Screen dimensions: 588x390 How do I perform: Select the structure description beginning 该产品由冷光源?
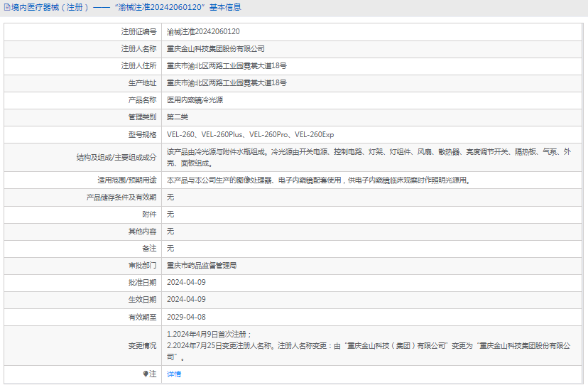click(369, 158)
